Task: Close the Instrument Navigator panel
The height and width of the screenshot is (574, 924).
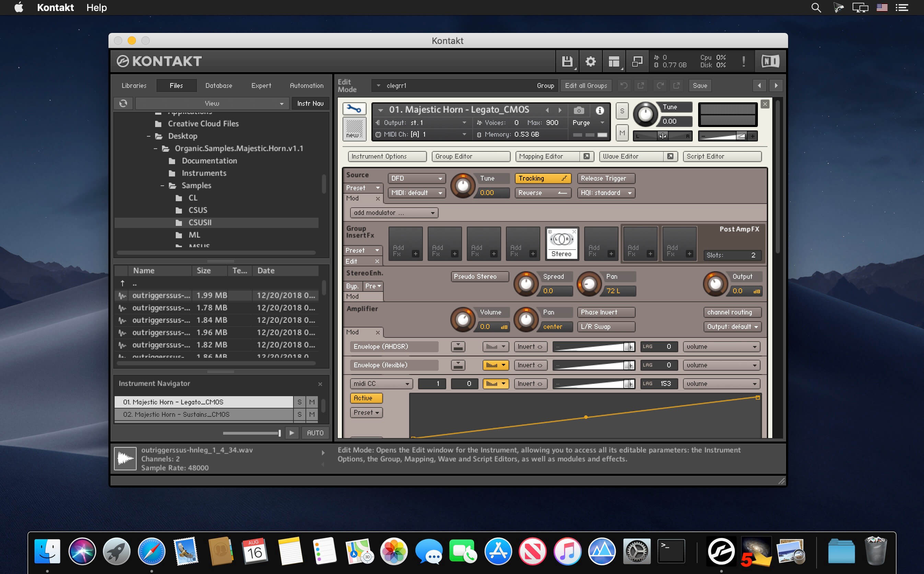Action: pos(320,384)
